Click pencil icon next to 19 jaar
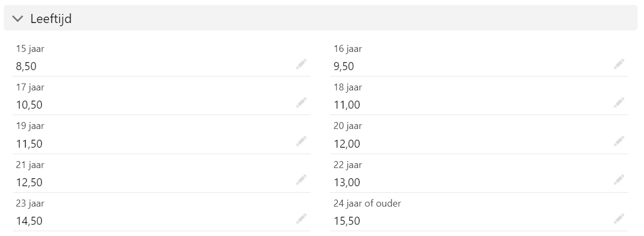The image size is (644, 236). click(302, 141)
